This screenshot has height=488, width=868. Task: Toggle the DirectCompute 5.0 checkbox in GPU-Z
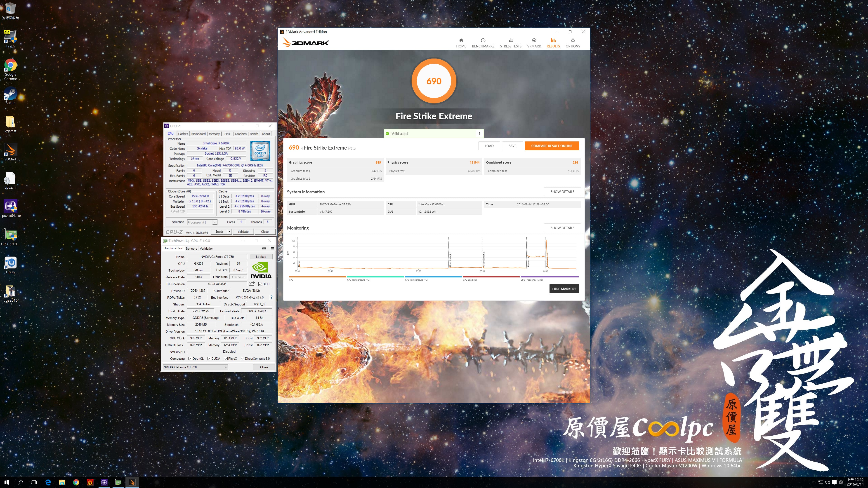pyautogui.click(x=242, y=359)
